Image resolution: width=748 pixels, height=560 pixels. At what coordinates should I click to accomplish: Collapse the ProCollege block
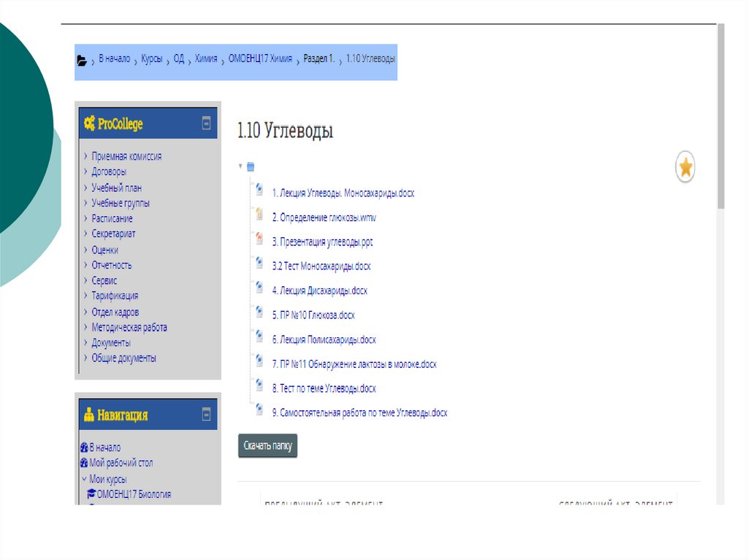pyautogui.click(x=206, y=123)
